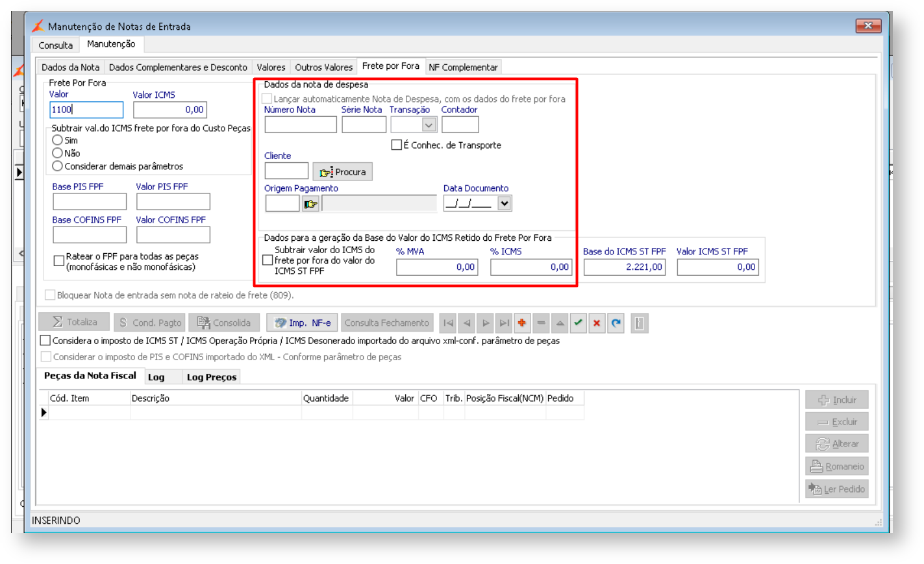Select the Não radio option
Screen dimensions: 924x564
(58, 153)
